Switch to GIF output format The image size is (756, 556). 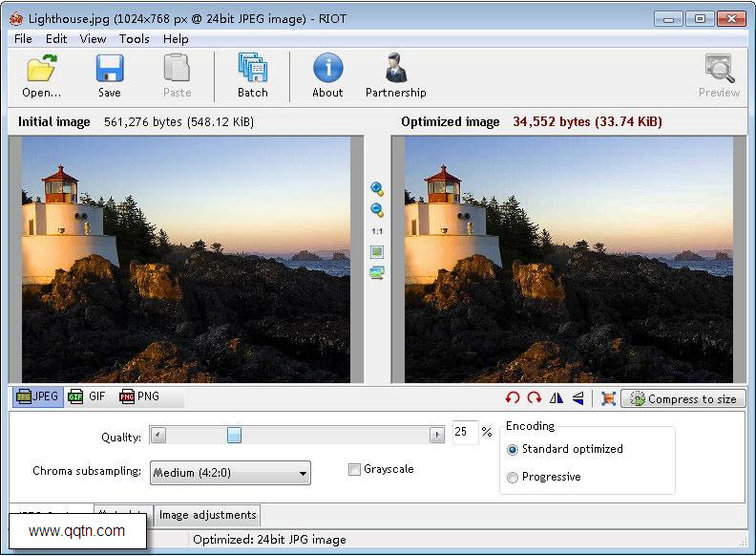(x=87, y=396)
